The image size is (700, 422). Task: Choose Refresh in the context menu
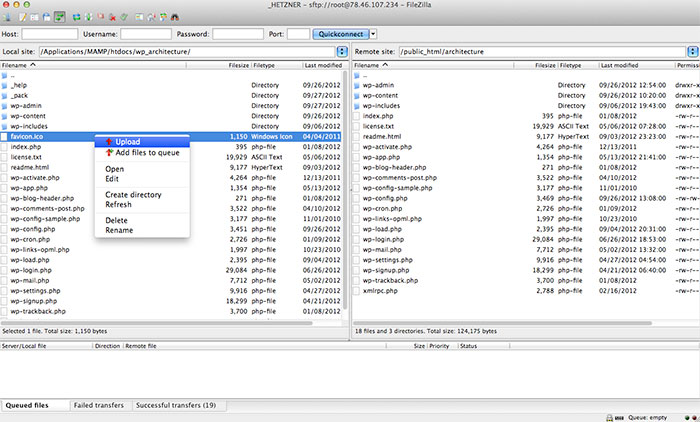pos(118,205)
